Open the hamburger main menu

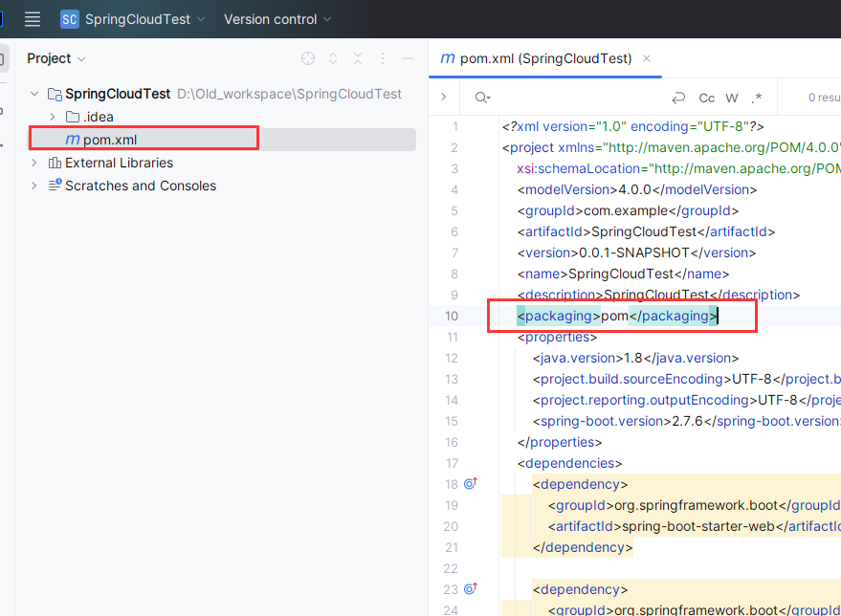click(x=33, y=19)
